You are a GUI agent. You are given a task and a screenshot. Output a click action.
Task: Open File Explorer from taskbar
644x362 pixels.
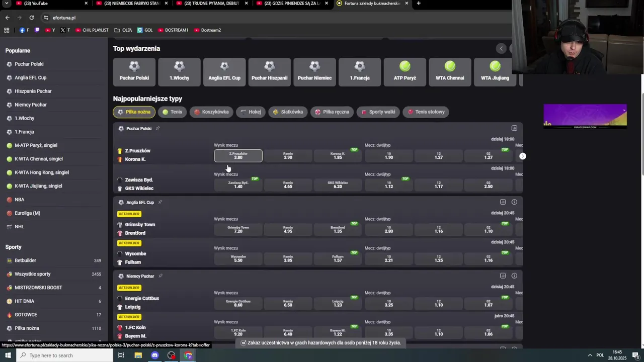(138, 355)
